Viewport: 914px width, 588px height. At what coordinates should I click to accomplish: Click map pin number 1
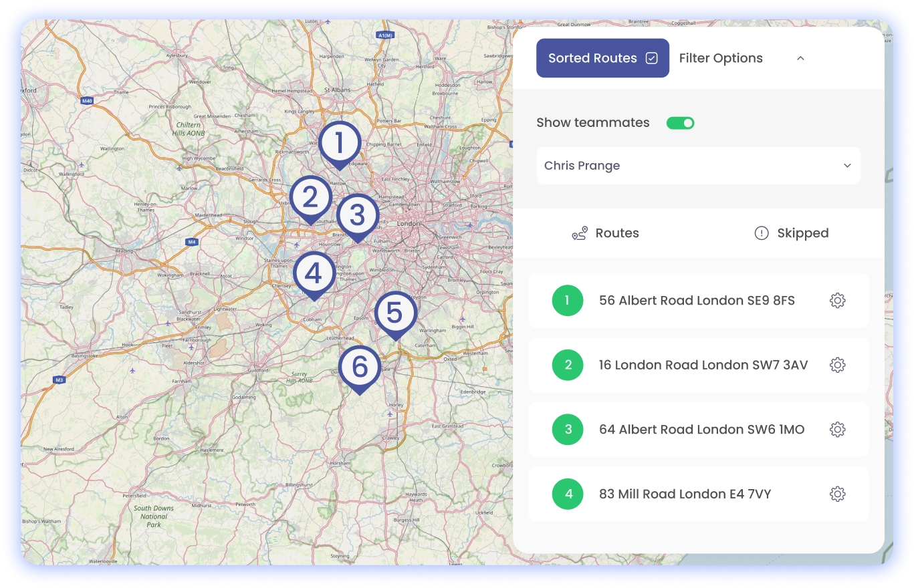[x=340, y=145]
